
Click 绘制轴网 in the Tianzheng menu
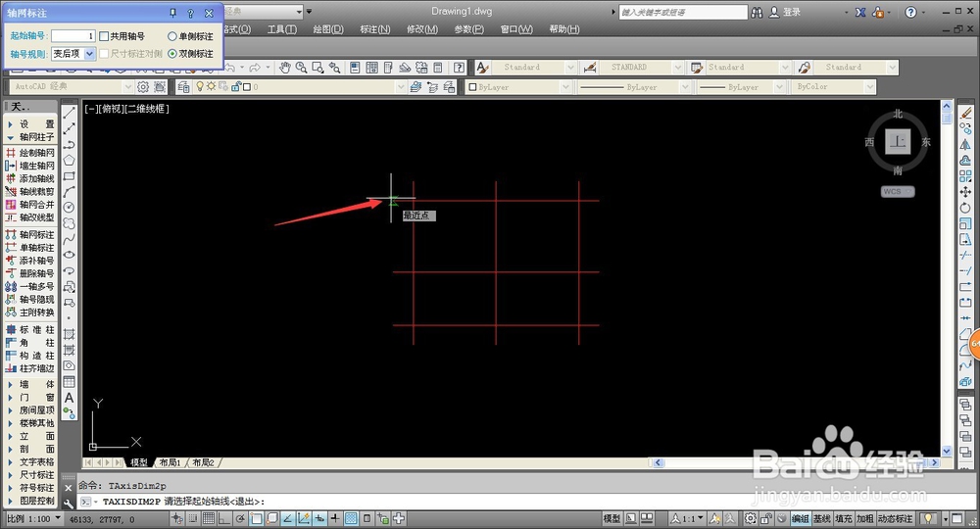click(30, 153)
